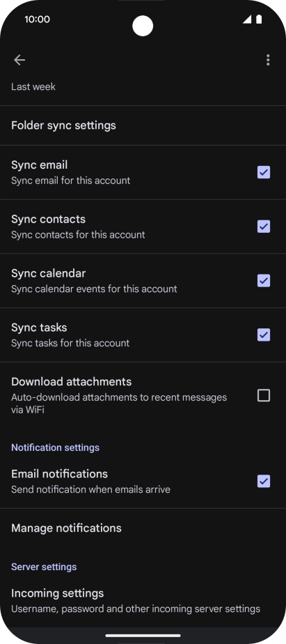The image size is (286, 644).
Task: Tap the signal strength status icon
Action: (247, 20)
